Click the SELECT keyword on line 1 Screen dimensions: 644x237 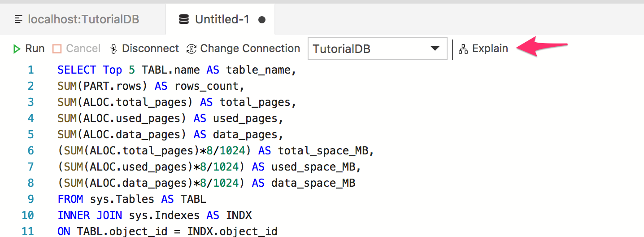tap(77, 70)
